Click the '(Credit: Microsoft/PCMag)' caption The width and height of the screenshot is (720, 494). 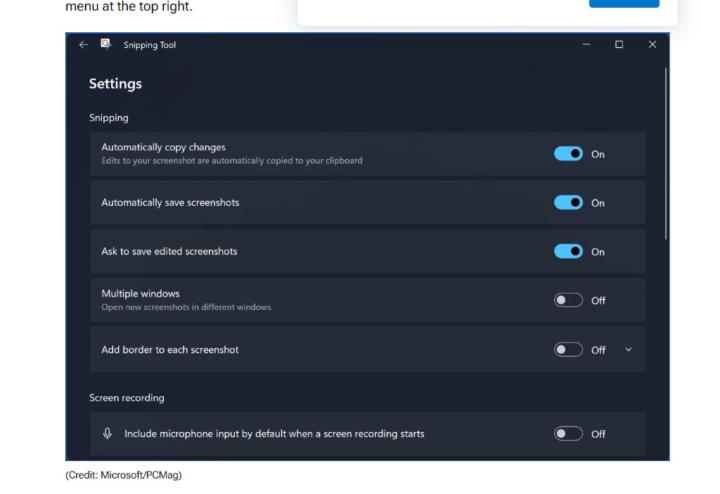pos(124,475)
